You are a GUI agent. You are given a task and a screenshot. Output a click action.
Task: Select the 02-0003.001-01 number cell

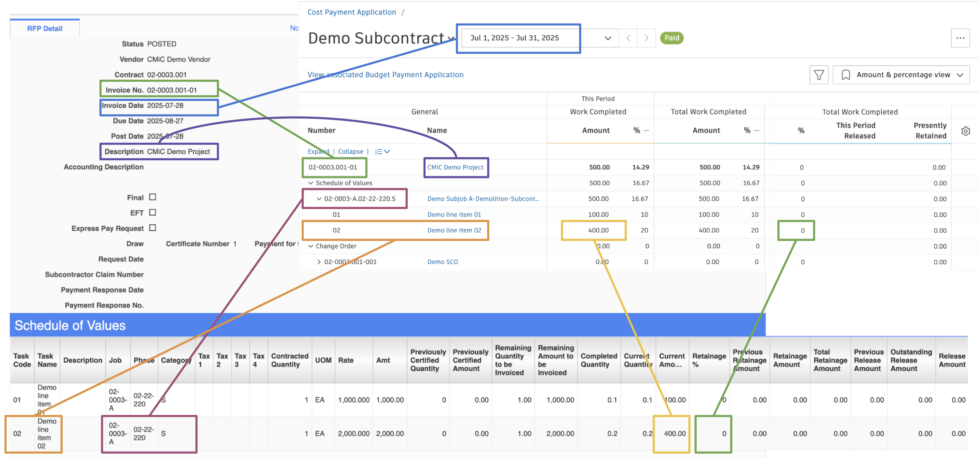pos(333,167)
